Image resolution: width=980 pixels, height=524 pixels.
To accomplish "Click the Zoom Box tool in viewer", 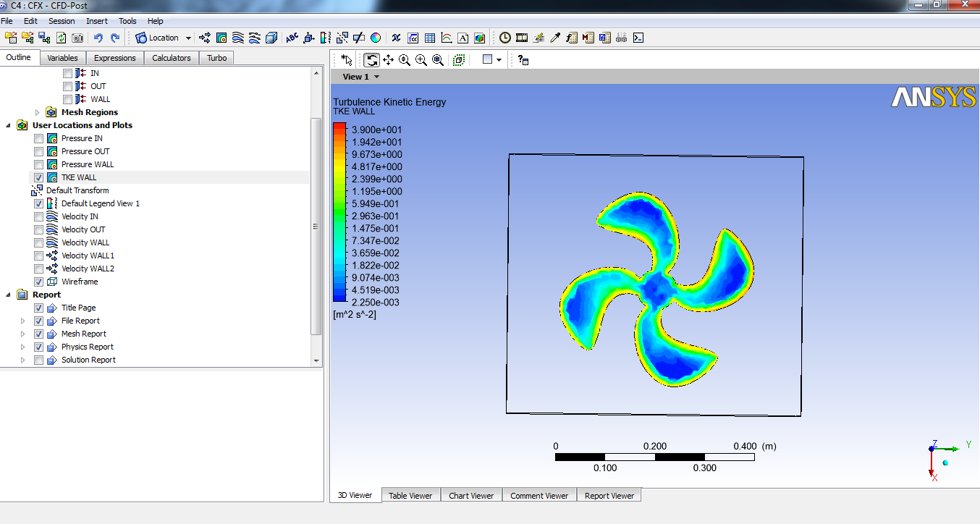I will pos(421,60).
